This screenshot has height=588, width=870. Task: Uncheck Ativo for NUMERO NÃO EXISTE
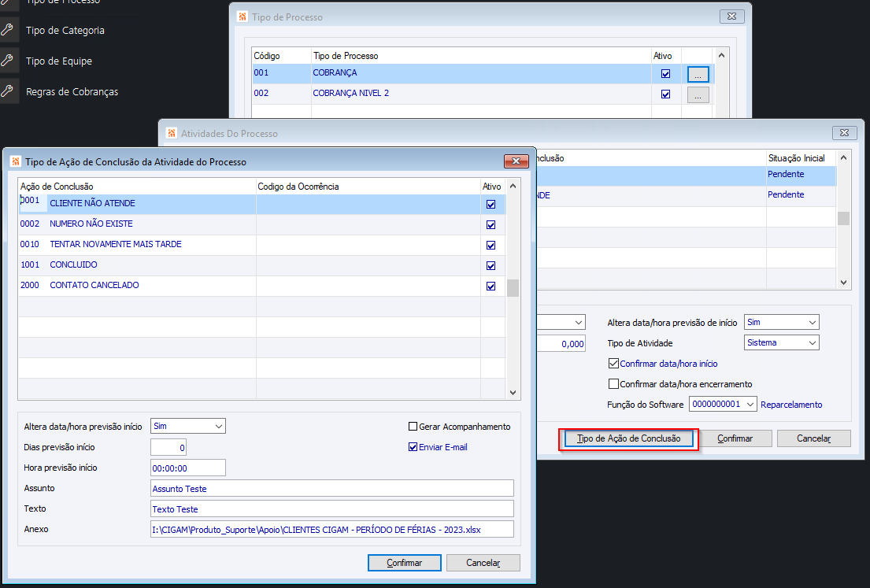point(491,224)
